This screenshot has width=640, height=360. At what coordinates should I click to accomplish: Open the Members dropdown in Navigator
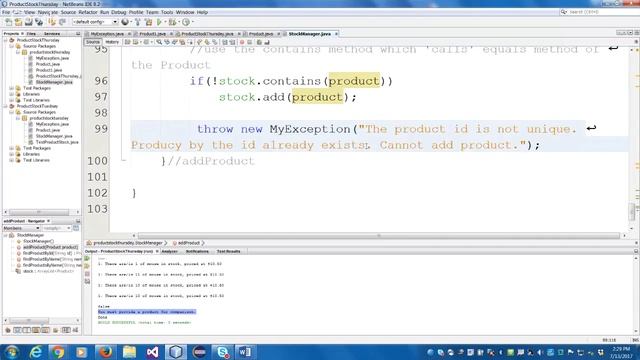tap(21, 228)
